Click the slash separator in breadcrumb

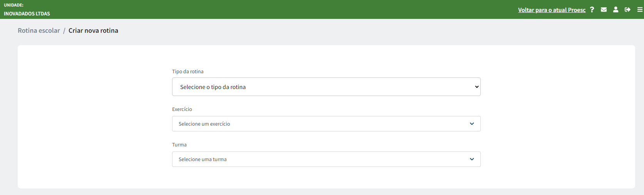(64, 30)
